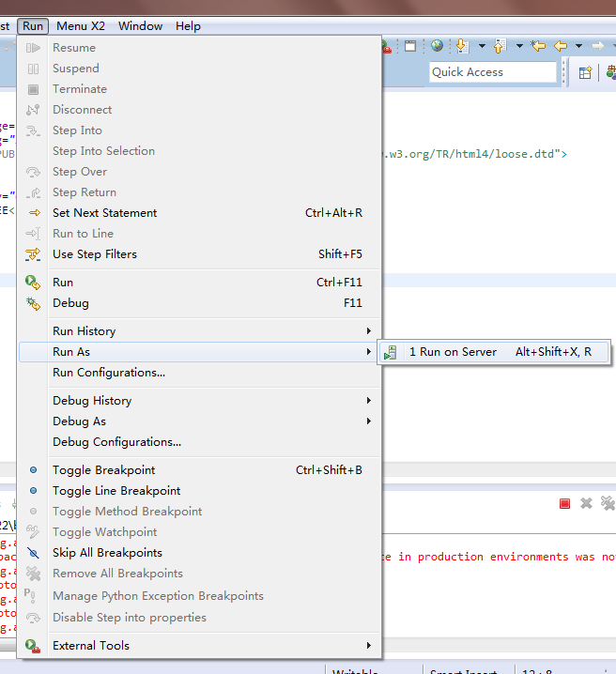Click the Quick Access search field
616x674 pixels.
pyautogui.click(x=493, y=72)
